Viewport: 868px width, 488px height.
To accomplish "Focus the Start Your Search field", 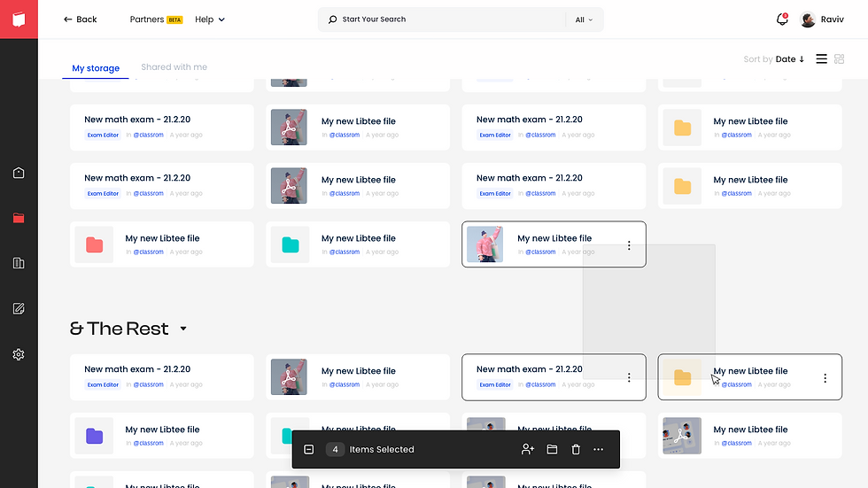I will pos(441,19).
